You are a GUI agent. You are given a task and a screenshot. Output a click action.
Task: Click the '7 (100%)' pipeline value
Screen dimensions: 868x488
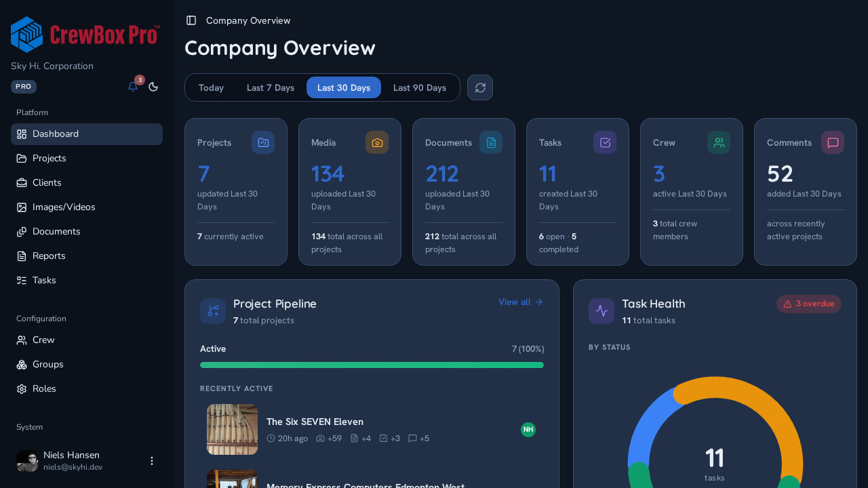pos(528,349)
